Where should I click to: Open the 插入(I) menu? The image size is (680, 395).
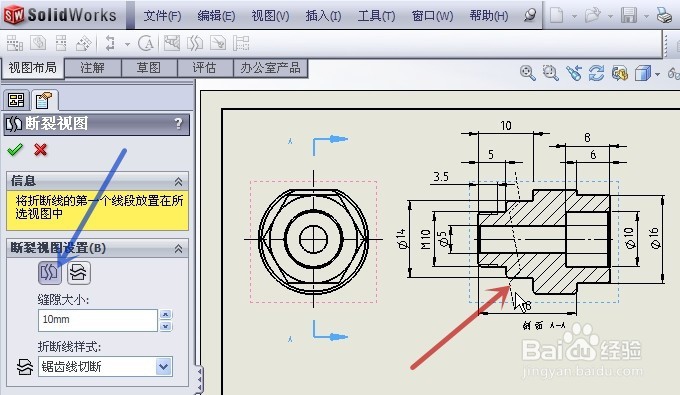click(323, 16)
